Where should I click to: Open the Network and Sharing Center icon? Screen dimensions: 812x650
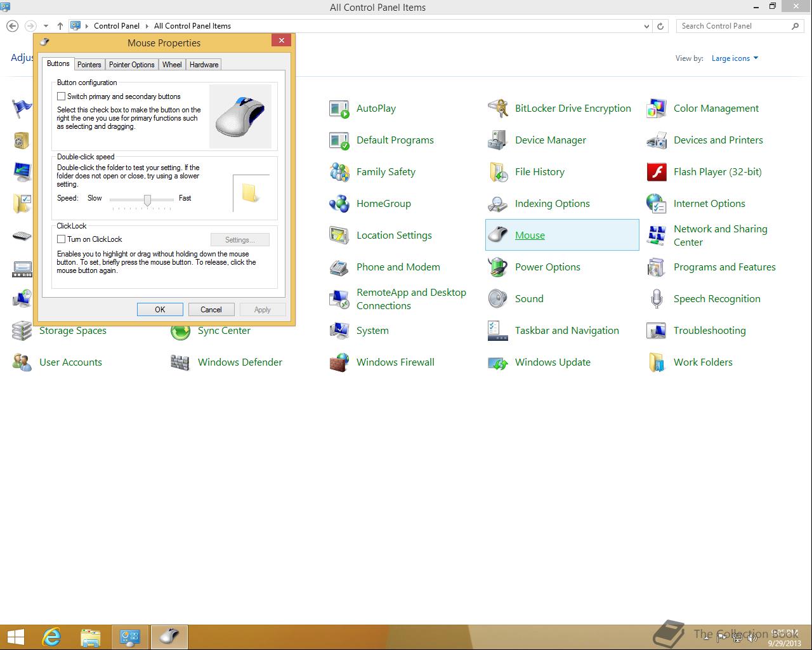[657, 235]
